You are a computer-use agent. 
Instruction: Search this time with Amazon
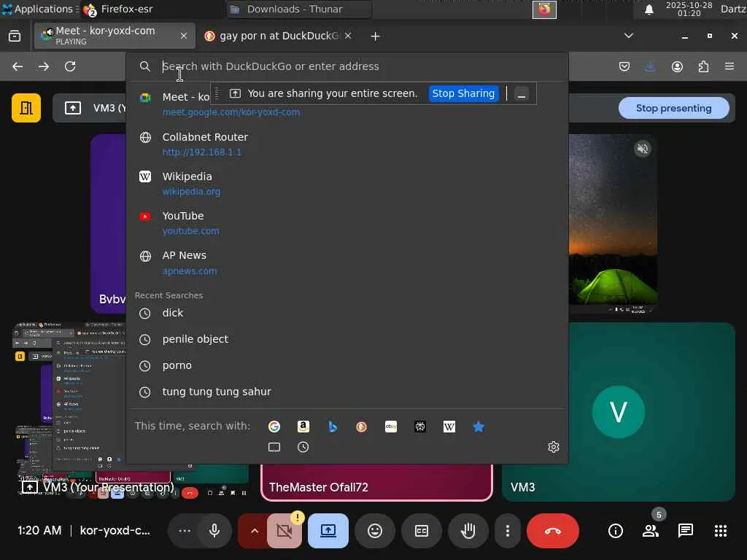(x=303, y=427)
